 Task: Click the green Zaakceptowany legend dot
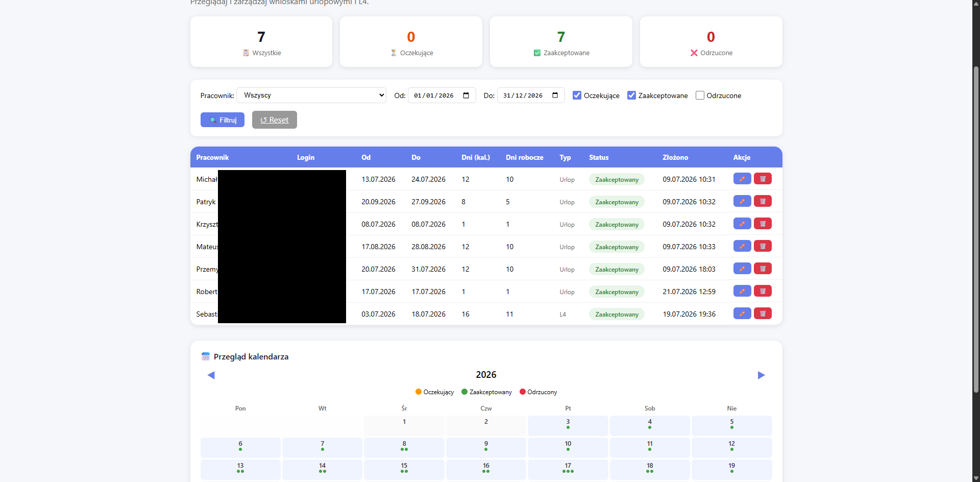464,392
